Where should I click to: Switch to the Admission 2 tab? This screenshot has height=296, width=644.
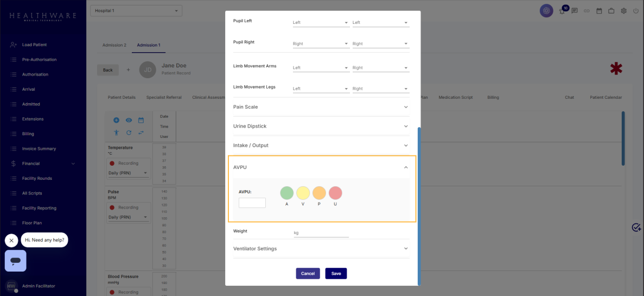(x=114, y=45)
